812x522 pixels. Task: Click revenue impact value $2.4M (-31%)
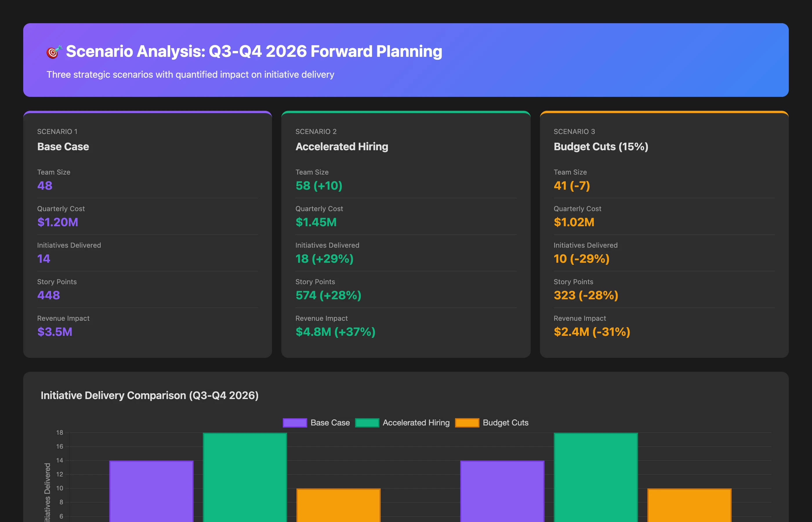coord(592,332)
